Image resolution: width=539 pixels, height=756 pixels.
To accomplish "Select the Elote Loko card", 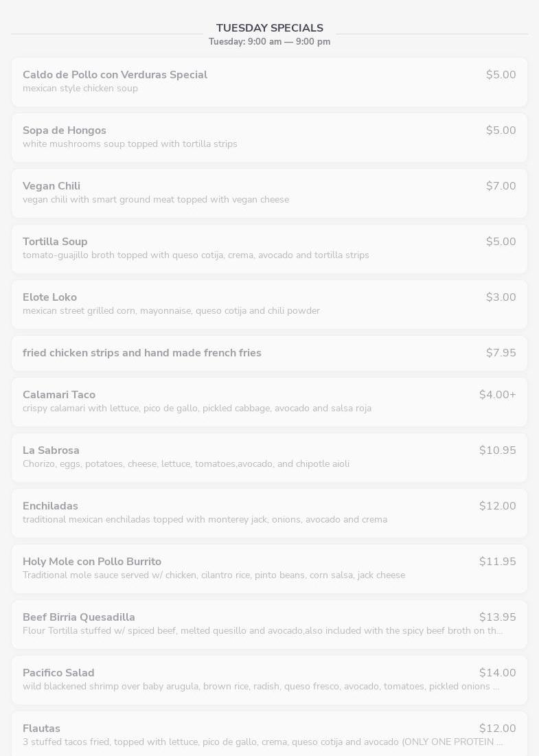I will 269,304.
